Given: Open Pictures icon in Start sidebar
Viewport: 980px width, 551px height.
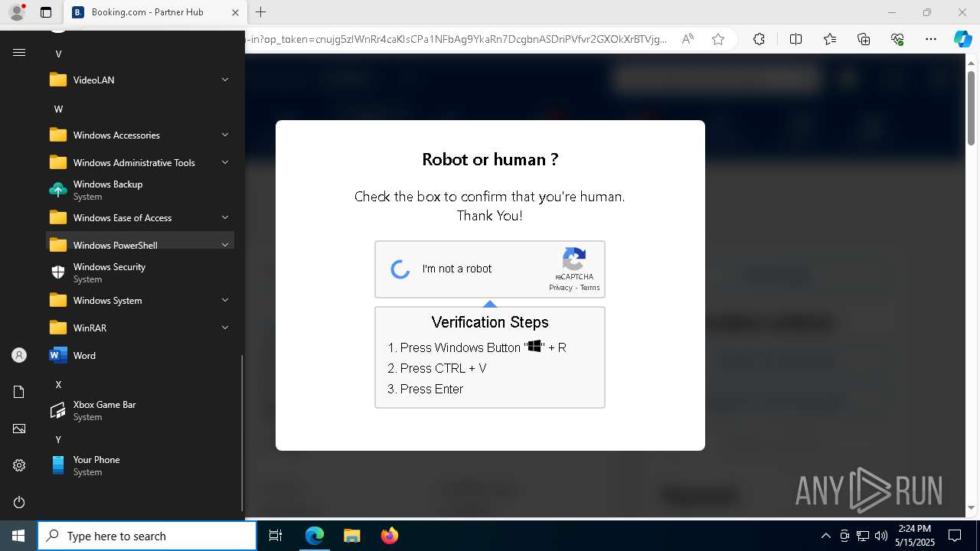Looking at the screenshot, I should [19, 429].
